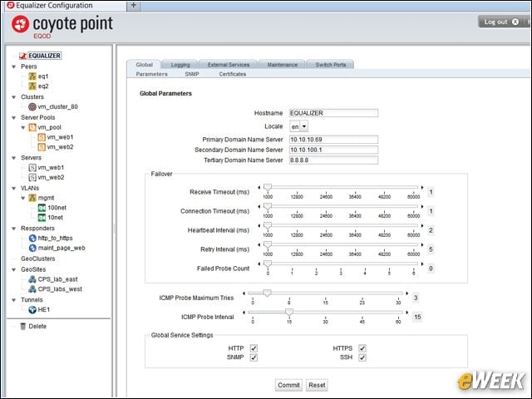This screenshot has width=532, height=399.
Task: Select the CPS_lab_east geosite icon
Action: click(32, 279)
